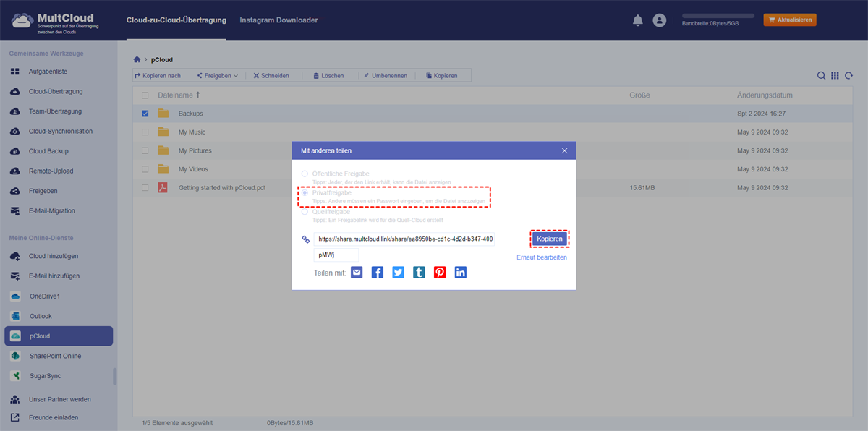Share link on Twitter
This screenshot has height=431, width=868.
point(399,272)
